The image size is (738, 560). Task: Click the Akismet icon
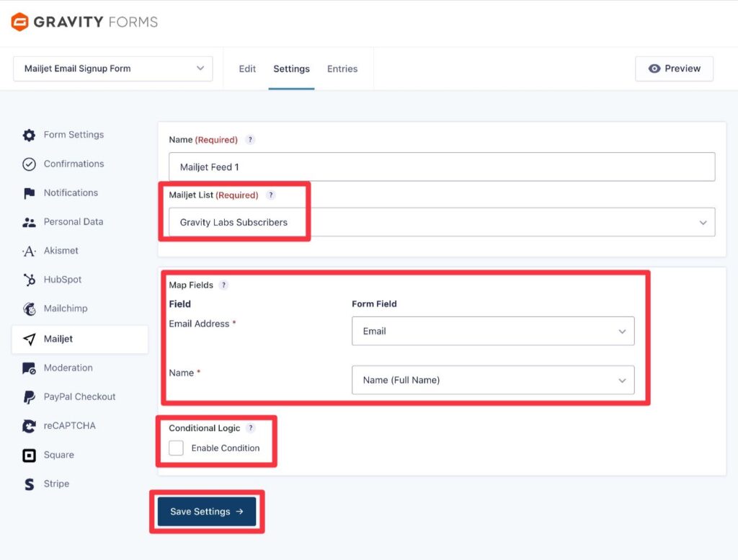tap(29, 251)
